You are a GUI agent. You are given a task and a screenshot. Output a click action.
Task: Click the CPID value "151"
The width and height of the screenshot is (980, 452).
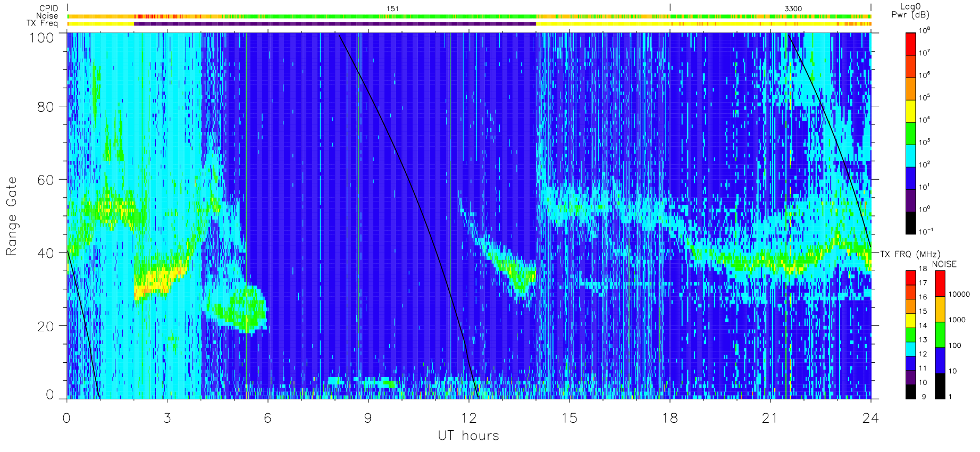click(392, 9)
